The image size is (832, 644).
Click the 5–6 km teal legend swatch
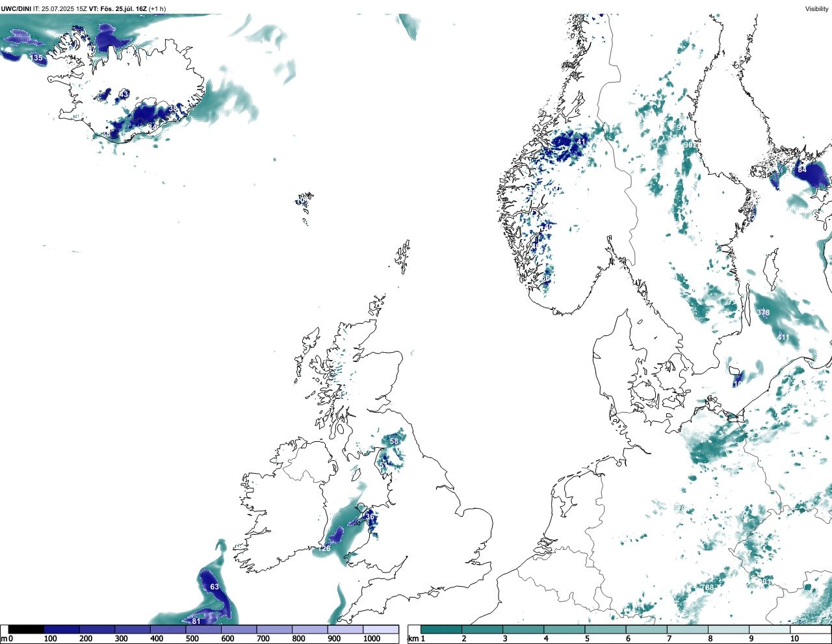(606, 629)
